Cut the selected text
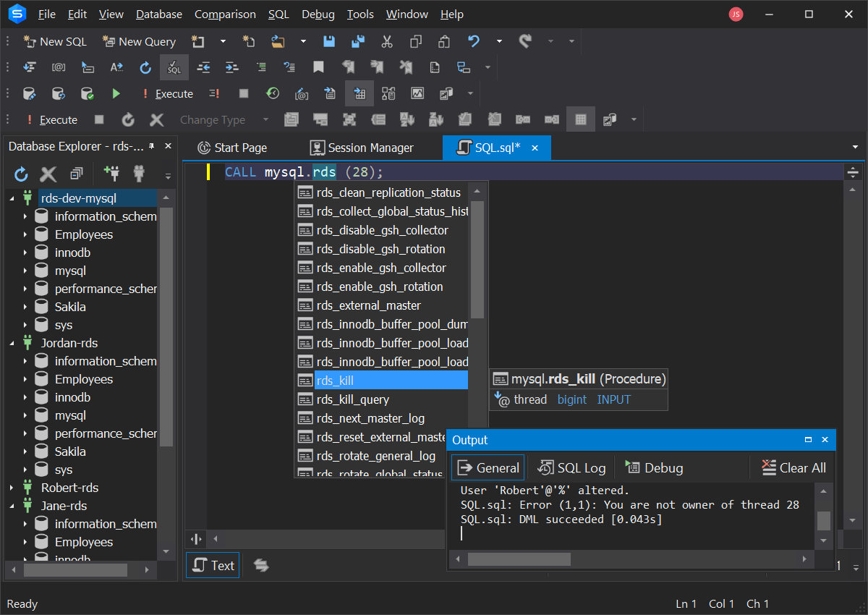 tap(387, 41)
